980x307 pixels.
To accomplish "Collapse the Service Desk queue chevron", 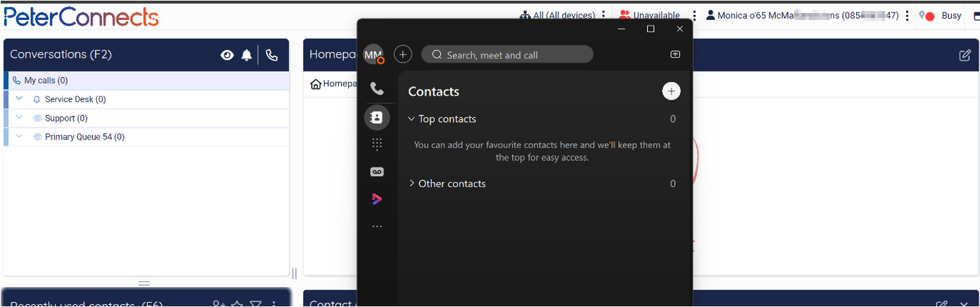I will pos(19,99).
